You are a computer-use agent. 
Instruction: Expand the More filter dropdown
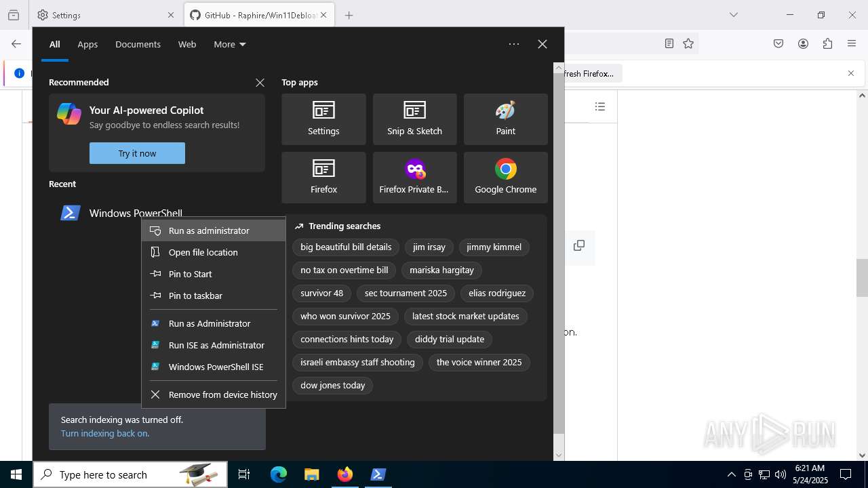tap(230, 44)
